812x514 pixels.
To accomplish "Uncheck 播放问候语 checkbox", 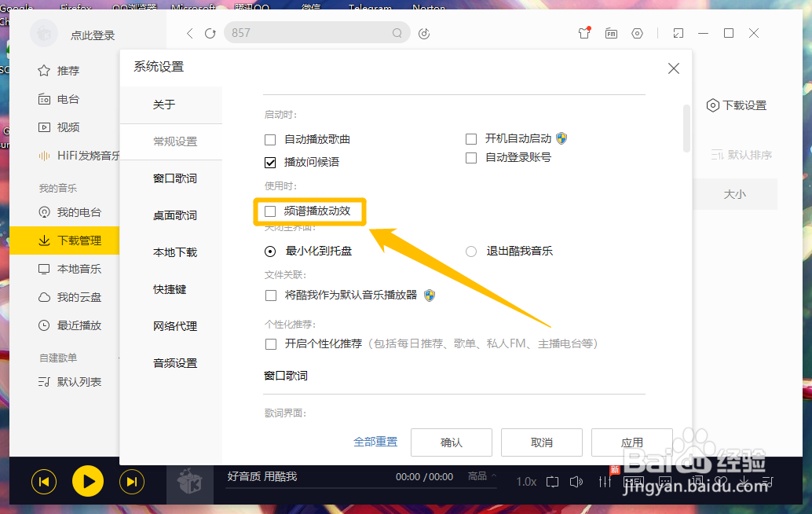I will (x=270, y=163).
